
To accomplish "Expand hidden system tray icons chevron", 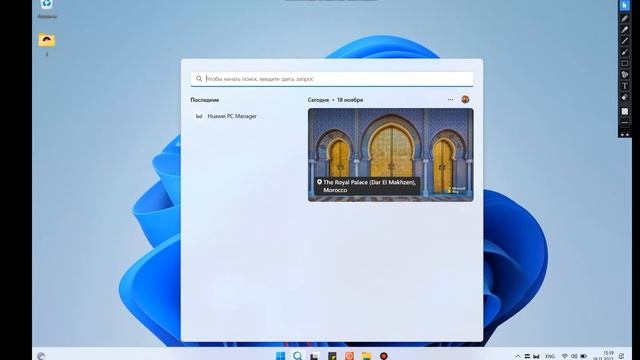I will point(518,356).
